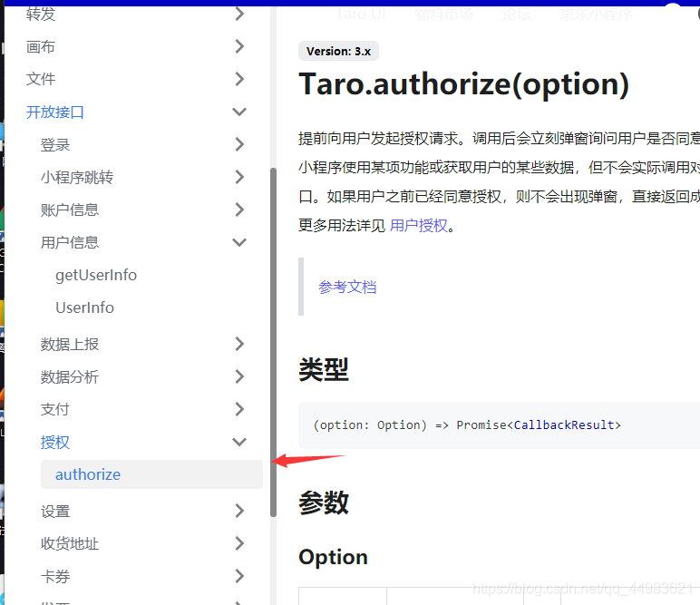Expand the 数据分析 submenu chevron
Screen dimensions: 700x605
click(x=239, y=376)
